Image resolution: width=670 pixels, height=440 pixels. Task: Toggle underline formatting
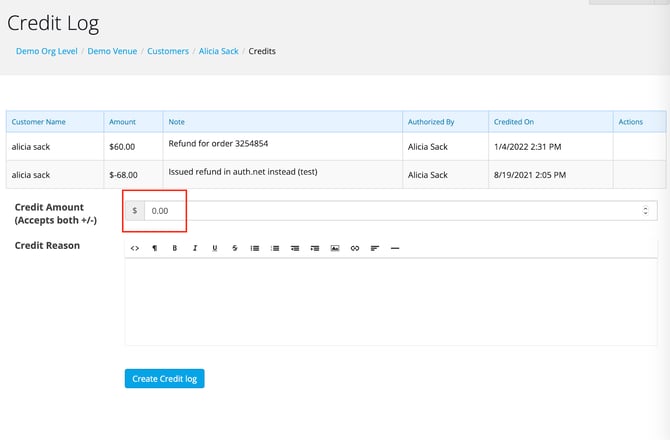(x=214, y=248)
